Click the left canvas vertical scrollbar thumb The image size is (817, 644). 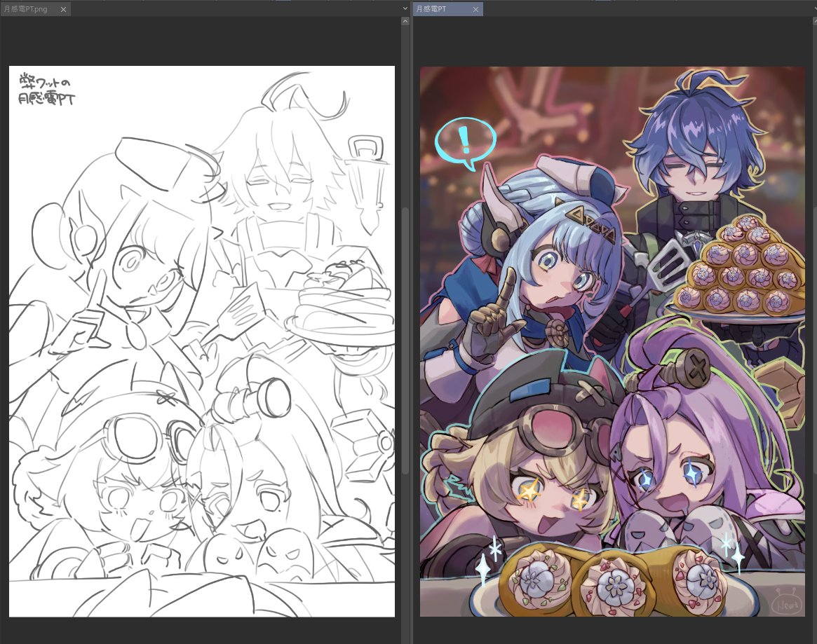[x=405, y=341]
